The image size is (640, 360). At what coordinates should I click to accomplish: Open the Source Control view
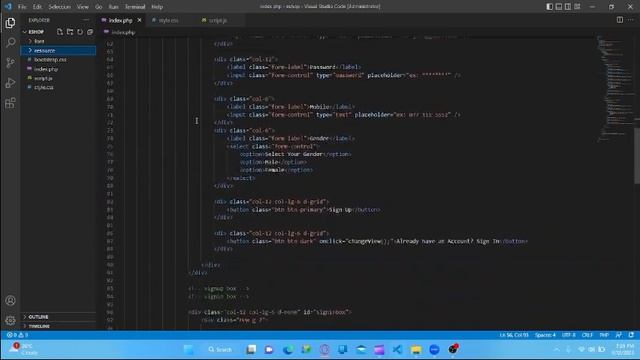[x=11, y=62]
